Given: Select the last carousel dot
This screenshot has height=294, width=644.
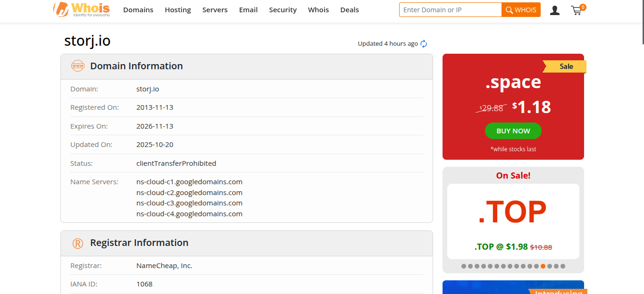Looking at the screenshot, I should (563, 266).
